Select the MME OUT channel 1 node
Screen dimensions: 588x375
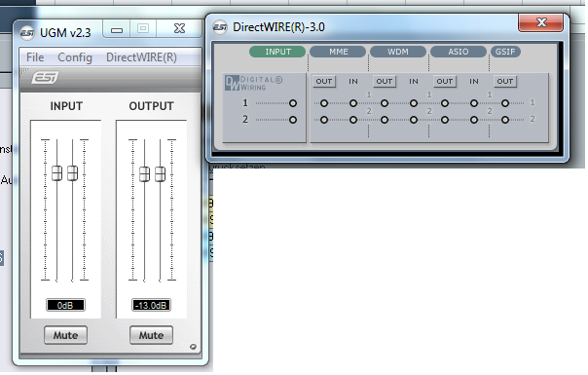pos(324,103)
